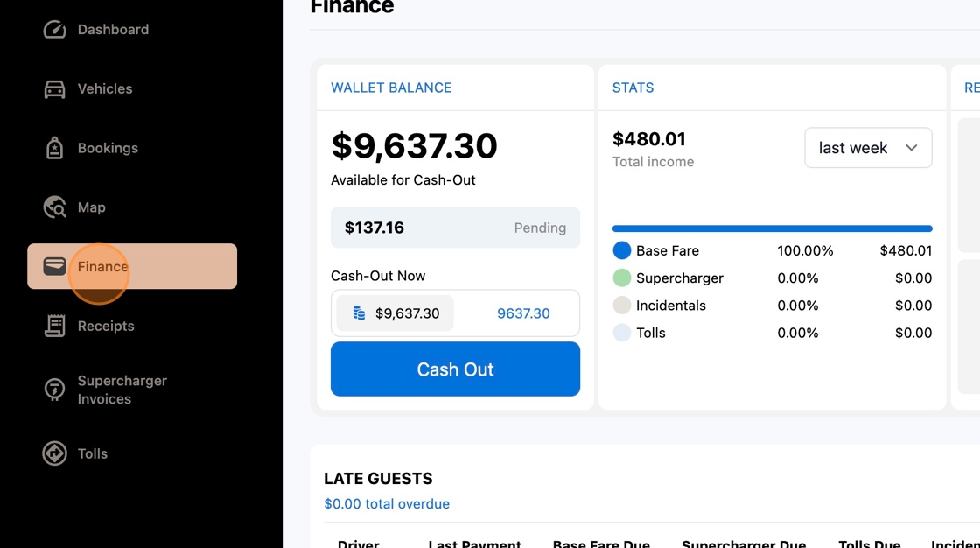Click the Bookings icon in sidebar
Screen dimensions: 980x548
pos(54,149)
